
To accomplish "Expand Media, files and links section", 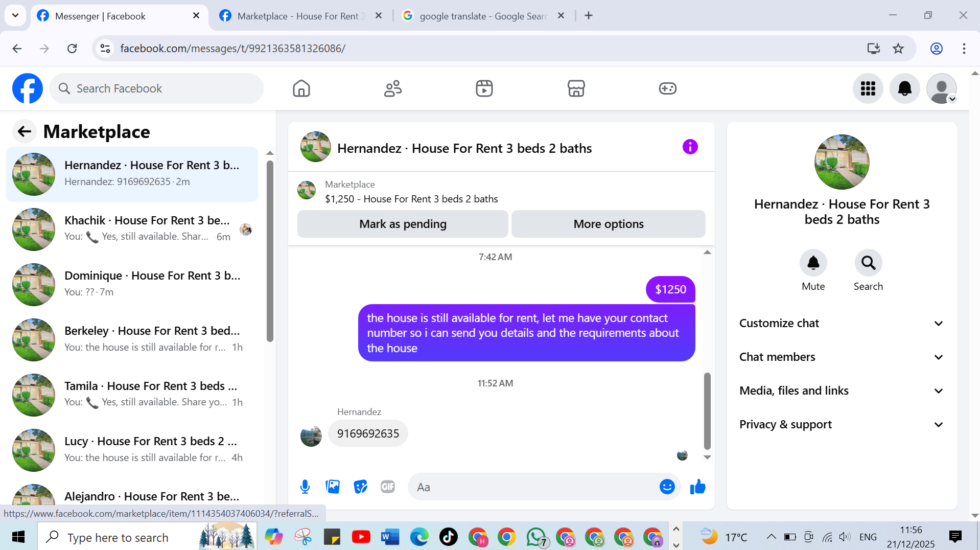I will pyautogui.click(x=841, y=391).
